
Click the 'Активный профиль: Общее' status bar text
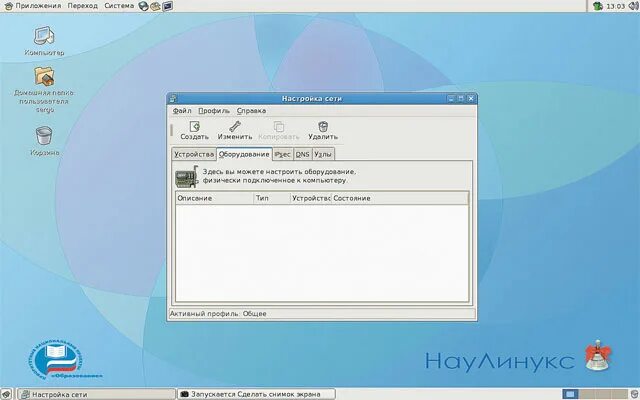(x=218, y=314)
